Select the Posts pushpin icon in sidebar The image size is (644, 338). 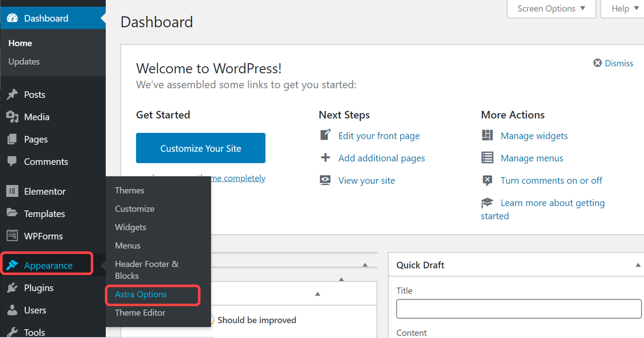(x=14, y=94)
